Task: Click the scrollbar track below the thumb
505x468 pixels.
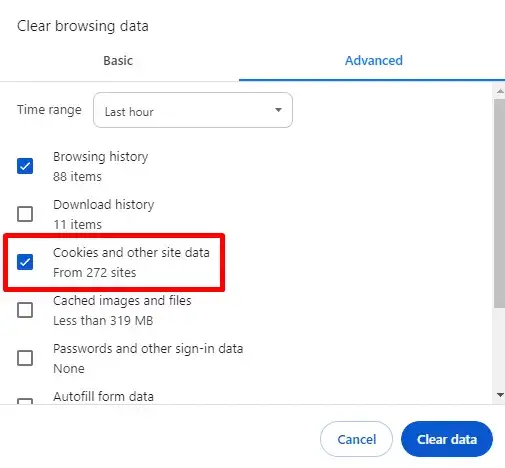Action: (500, 349)
